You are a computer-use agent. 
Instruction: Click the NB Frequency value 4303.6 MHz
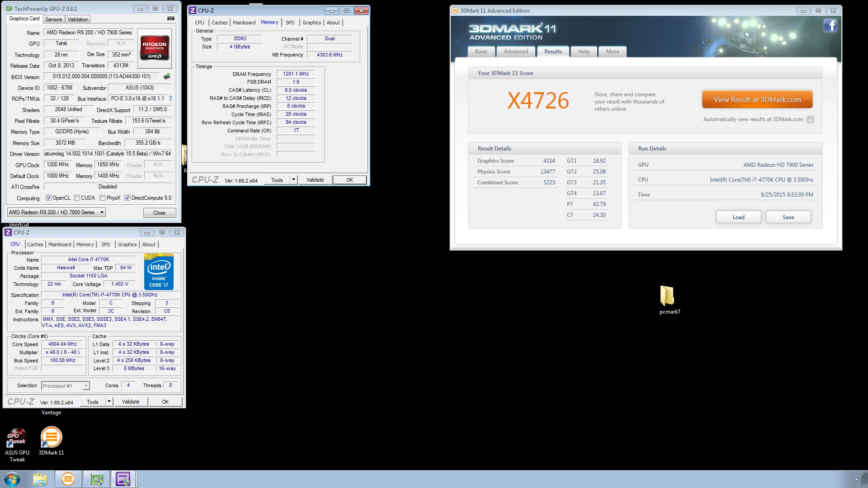click(330, 55)
